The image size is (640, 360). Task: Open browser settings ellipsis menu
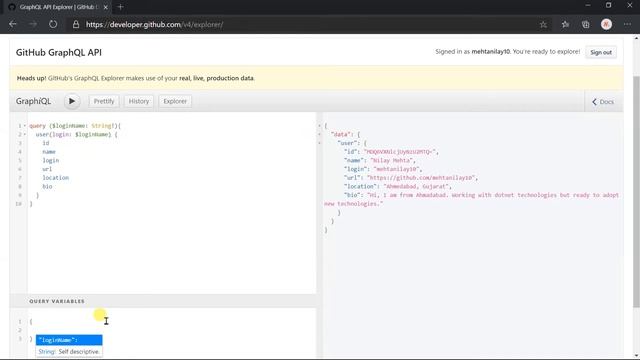click(627, 24)
